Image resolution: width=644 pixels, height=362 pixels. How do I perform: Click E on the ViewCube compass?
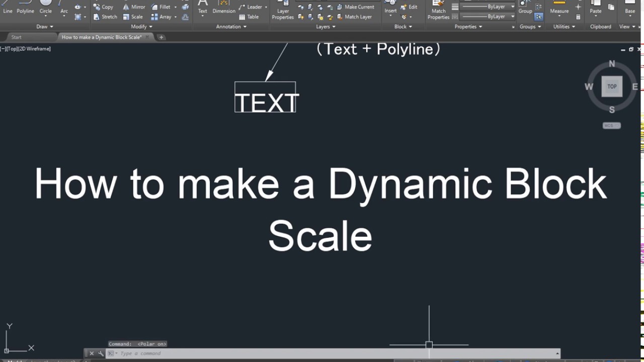[635, 86]
